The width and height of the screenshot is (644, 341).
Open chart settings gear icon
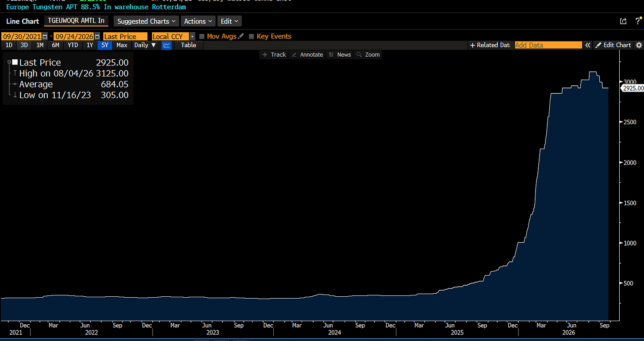639,45
